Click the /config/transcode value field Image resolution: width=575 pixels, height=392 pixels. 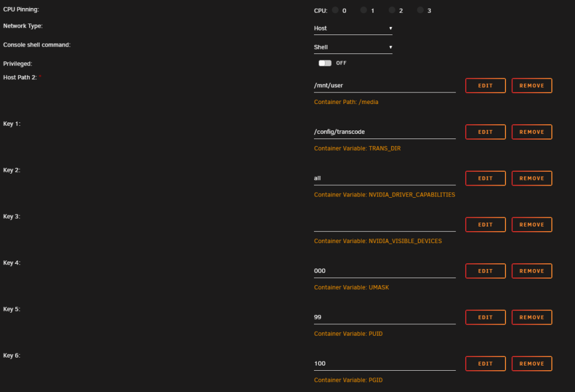pyautogui.click(x=385, y=132)
